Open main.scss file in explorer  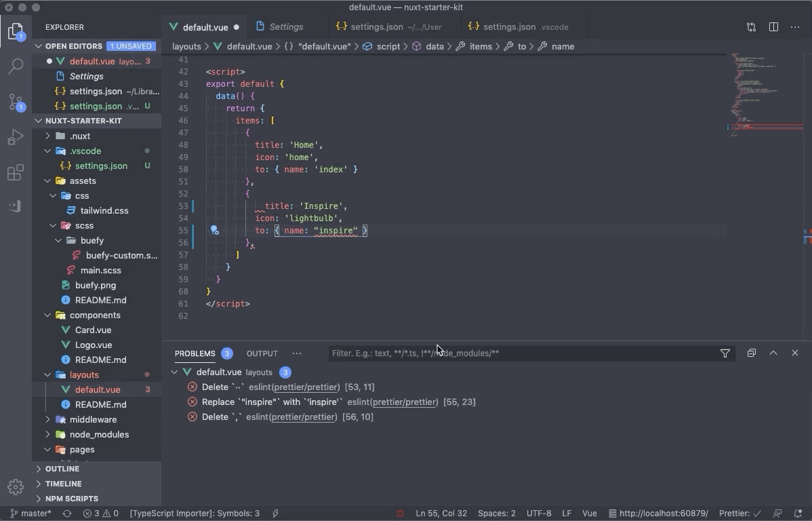click(100, 270)
